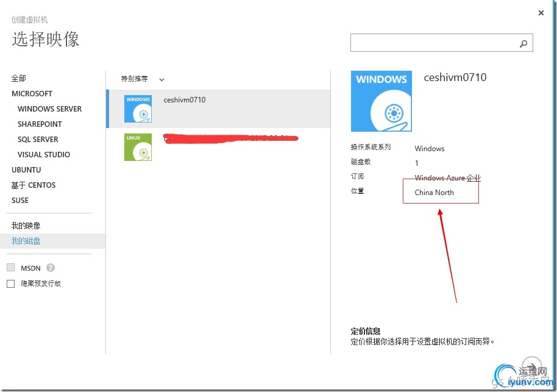This screenshot has width=557, height=392.
Task: Select the ceshivm0710 list row text
Action: point(185,100)
